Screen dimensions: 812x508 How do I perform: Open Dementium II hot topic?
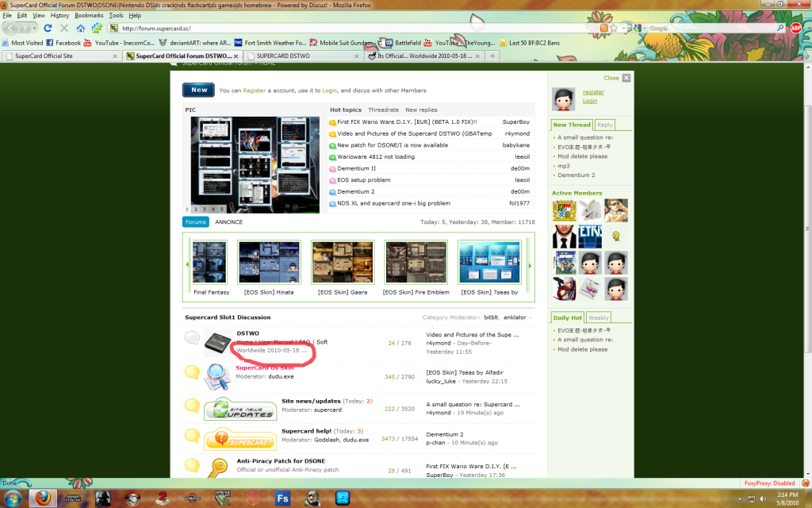click(x=356, y=168)
